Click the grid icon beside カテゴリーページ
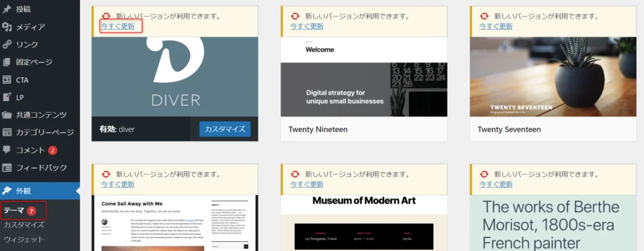 6,133
